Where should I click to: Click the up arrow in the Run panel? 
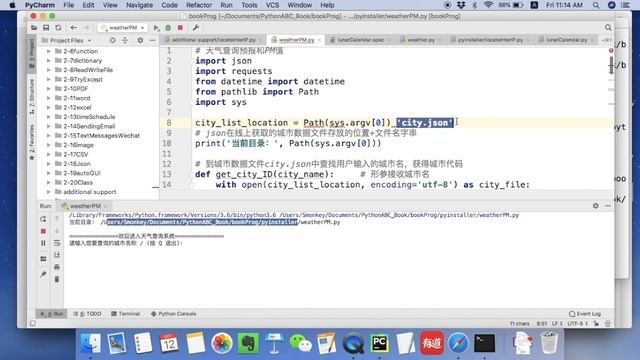pos(57,219)
